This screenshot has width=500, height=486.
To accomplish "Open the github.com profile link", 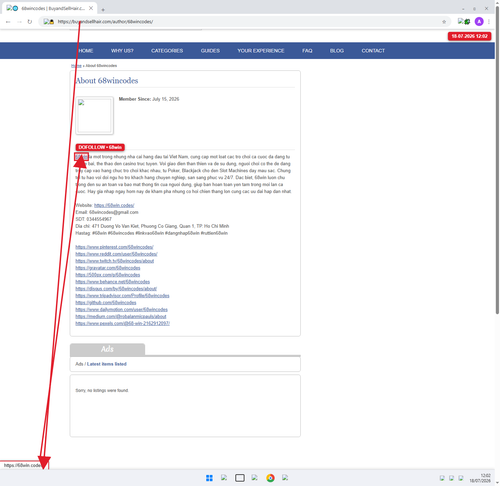I will tap(106, 303).
